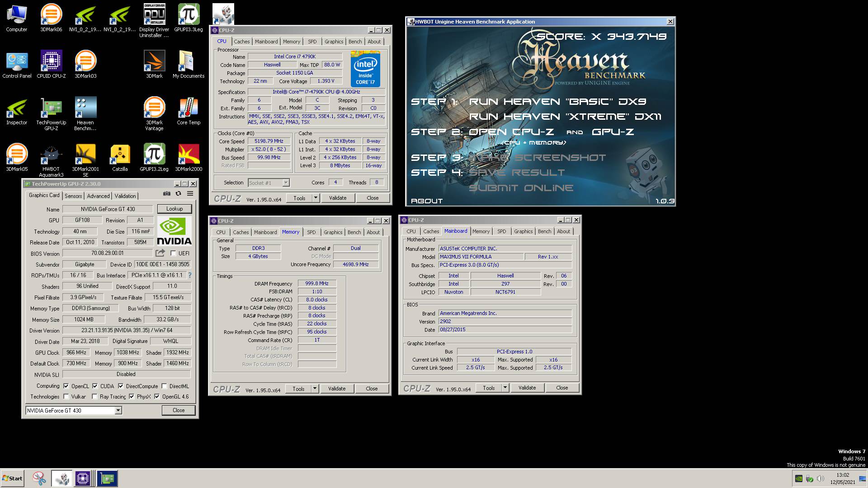The width and height of the screenshot is (868, 488).
Task: Switch to Sensors tab in GPU-Z
Action: (73, 196)
